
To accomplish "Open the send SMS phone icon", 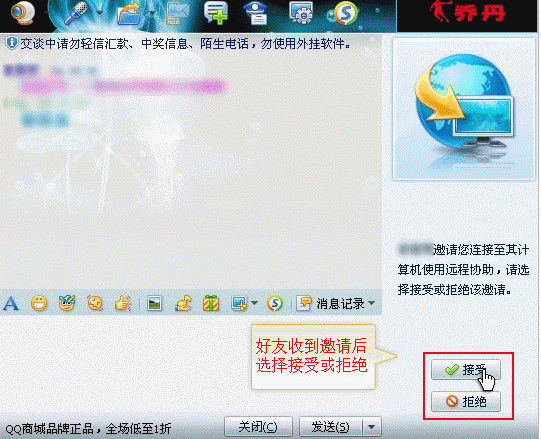I will click(x=177, y=14).
